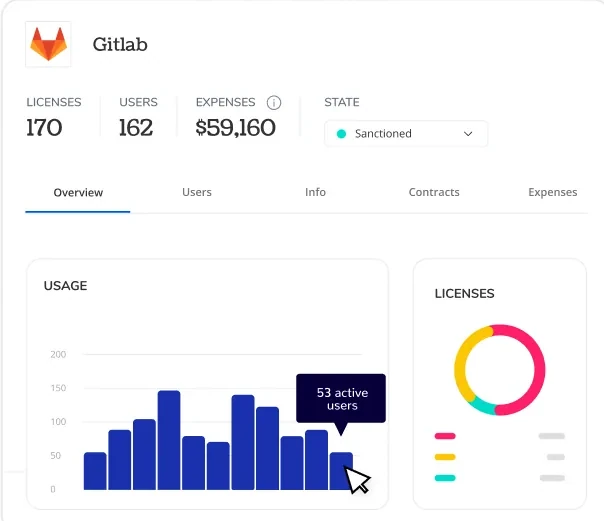
Task: Click the STATE label
Action: click(x=342, y=102)
